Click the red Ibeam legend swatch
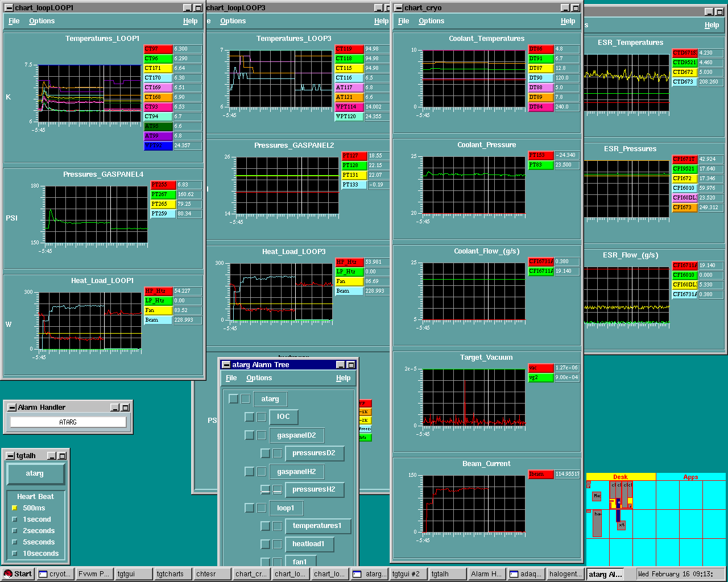The image size is (728, 582). (x=540, y=474)
